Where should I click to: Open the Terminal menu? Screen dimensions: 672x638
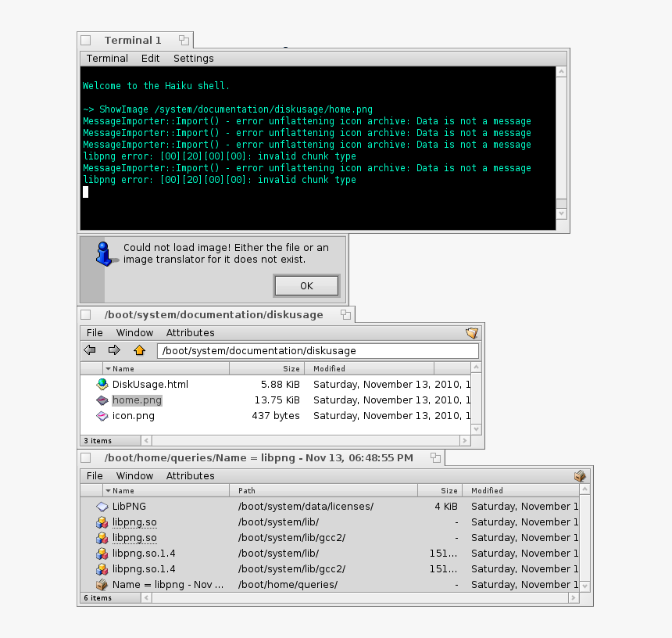[107, 58]
